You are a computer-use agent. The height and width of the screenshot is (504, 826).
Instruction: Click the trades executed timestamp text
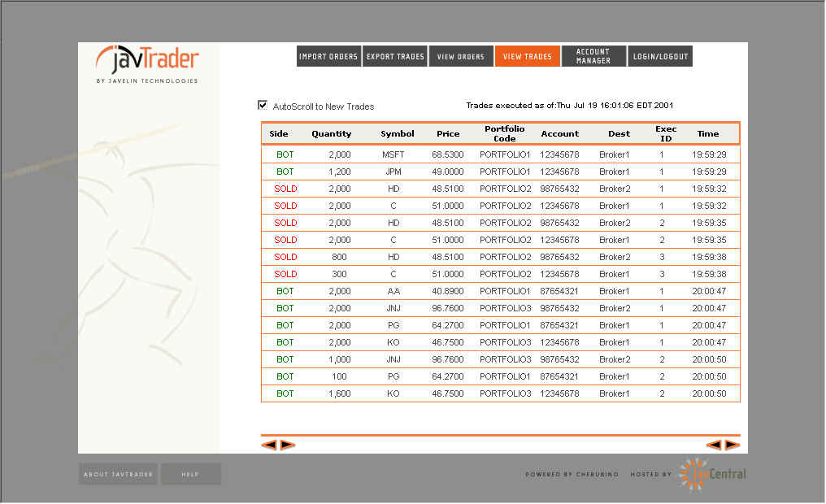[569, 106]
